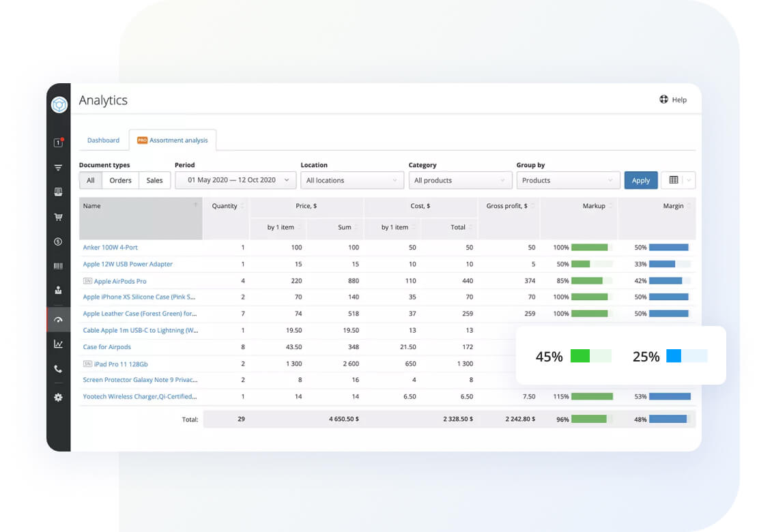Image resolution: width=759 pixels, height=532 pixels.
Task: Click the line chart reports sidebar icon
Action: 58,344
